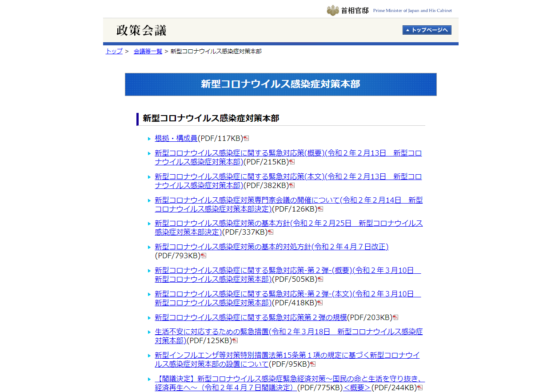
Task: Click the blue 新型コロナウイルス感染症対策本部 banner
Action: pos(280,84)
